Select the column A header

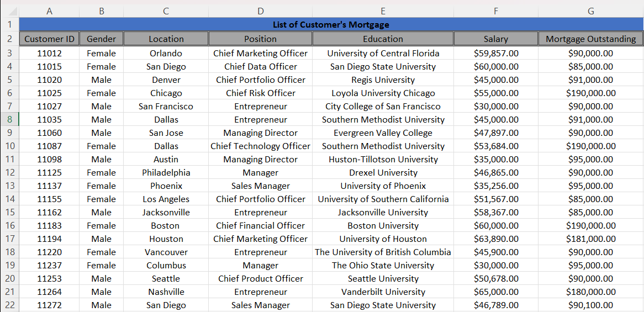coord(49,11)
